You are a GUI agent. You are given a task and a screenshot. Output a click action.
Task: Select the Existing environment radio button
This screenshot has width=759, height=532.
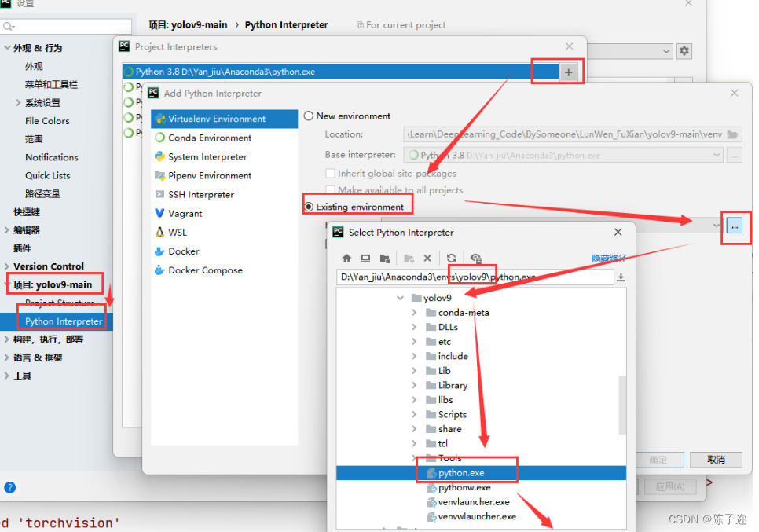[308, 207]
